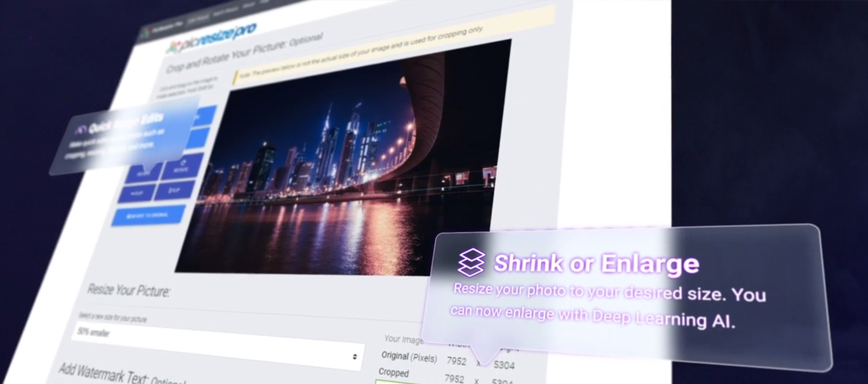This screenshot has width=868, height=384.
Task: Click the yellow preview-size note banner
Action: coord(393,46)
